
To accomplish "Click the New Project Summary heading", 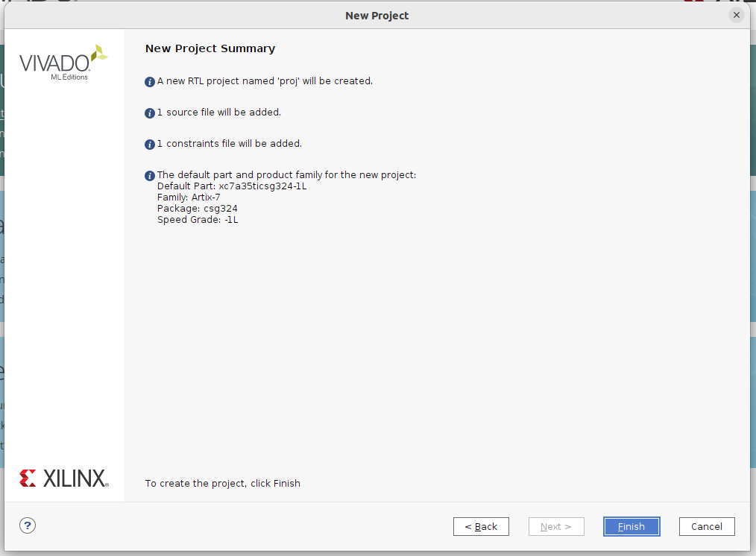I will (x=210, y=48).
